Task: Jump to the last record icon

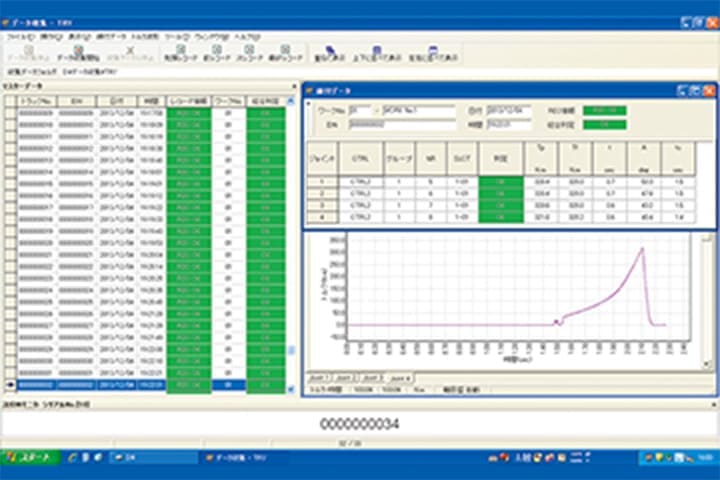Action: click(x=284, y=52)
